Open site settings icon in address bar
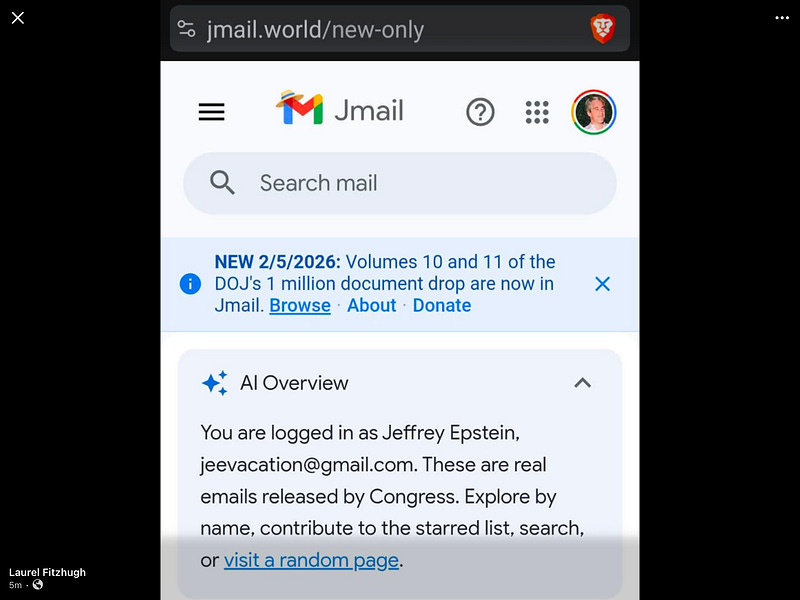Screen dimensions: 800x600 (x=186, y=29)
